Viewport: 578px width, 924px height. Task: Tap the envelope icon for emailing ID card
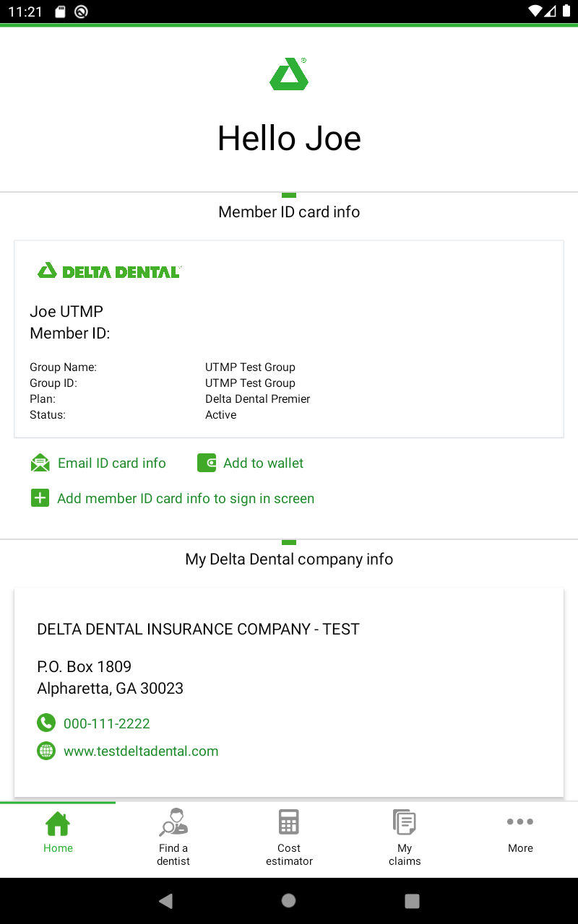[40, 463]
